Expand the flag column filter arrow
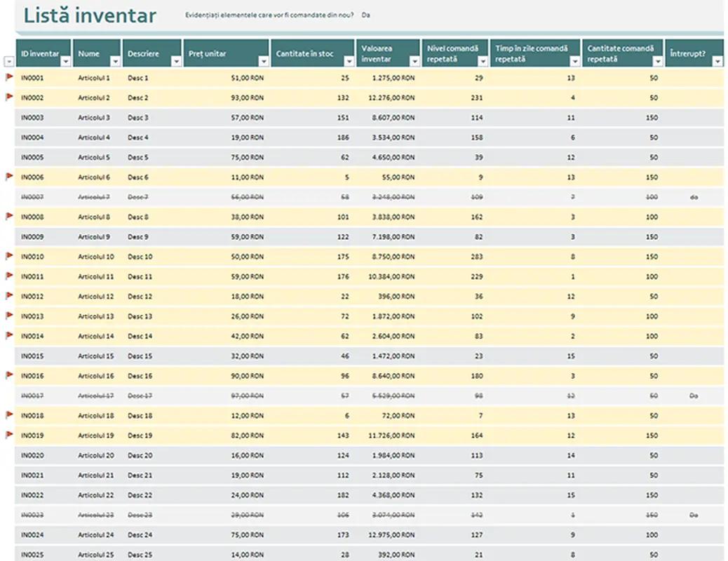Screen dimensions: 728x561 tap(9, 62)
